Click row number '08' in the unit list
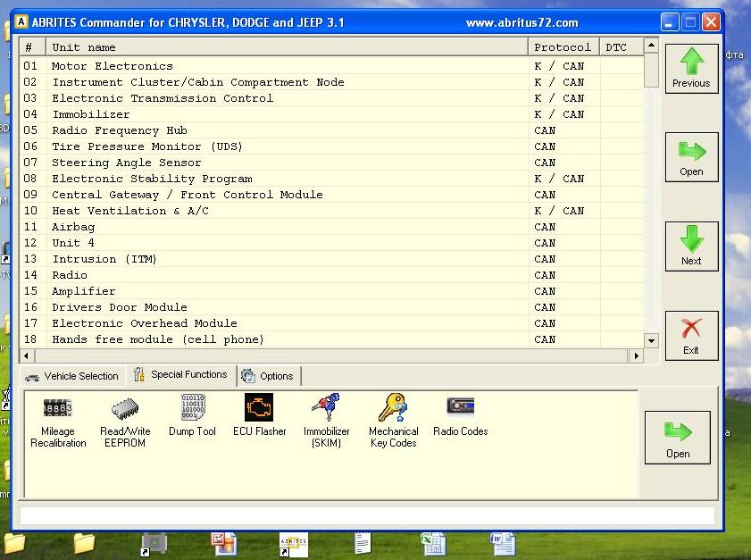This screenshot has height=560, width=751. tap(30, 179)
